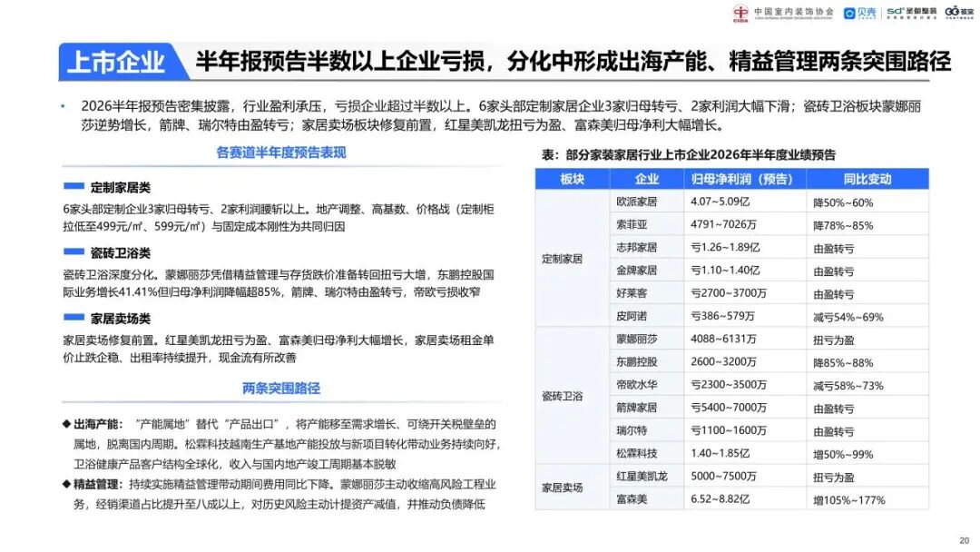
Task: Click the sd 圣都整装 logo
Action: [x=912, y=13]
